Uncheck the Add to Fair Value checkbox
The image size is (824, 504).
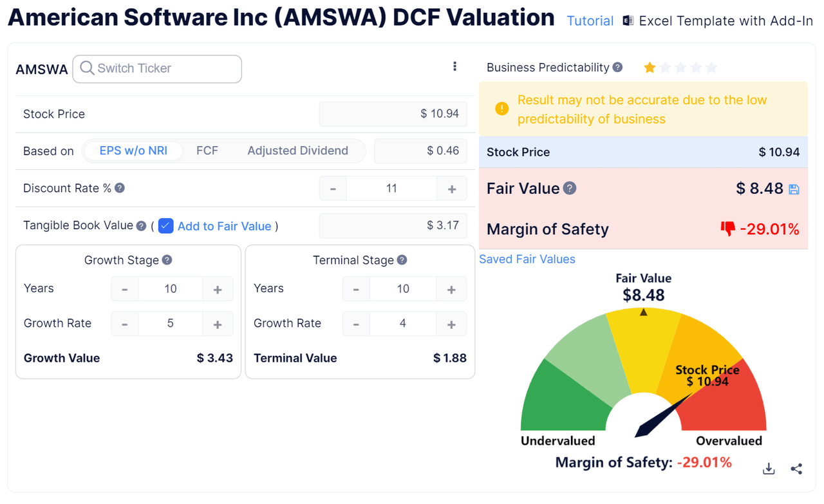[x=166, y=225]
